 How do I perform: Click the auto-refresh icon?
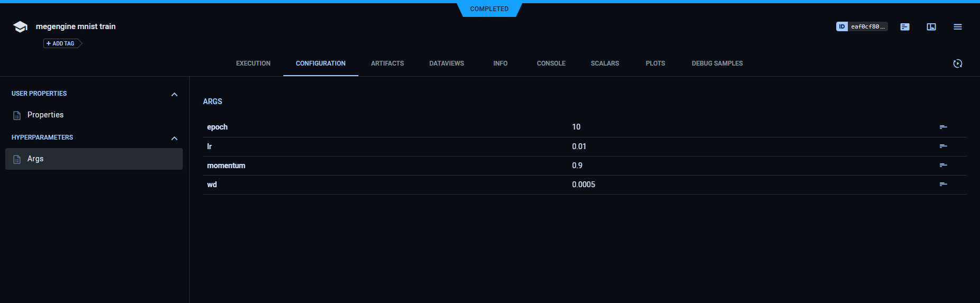957,63
